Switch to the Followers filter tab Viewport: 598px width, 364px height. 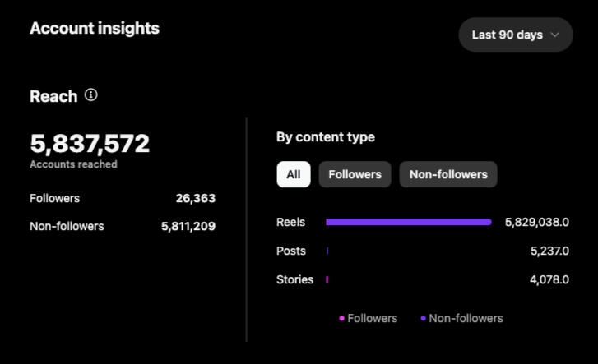[x=355, y=174]
